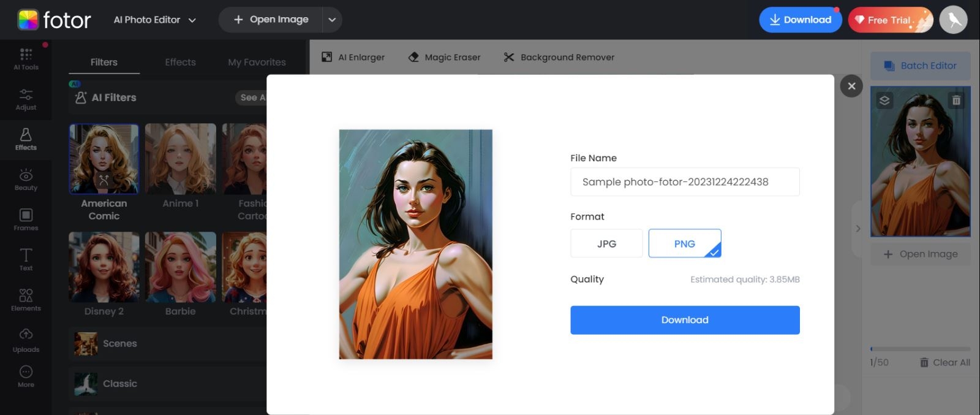
Task: Open the AI Photo Editor dropdown
Action: [x=155, y=20]
